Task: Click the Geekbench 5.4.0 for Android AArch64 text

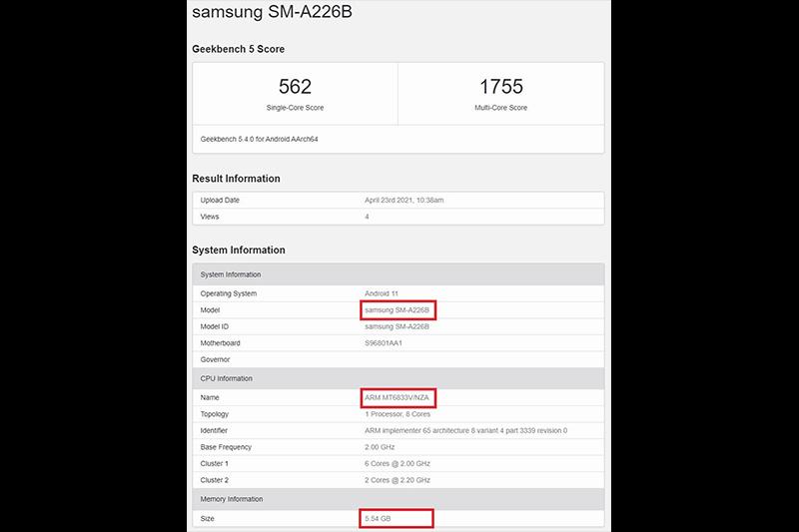Action: (266, 140)
